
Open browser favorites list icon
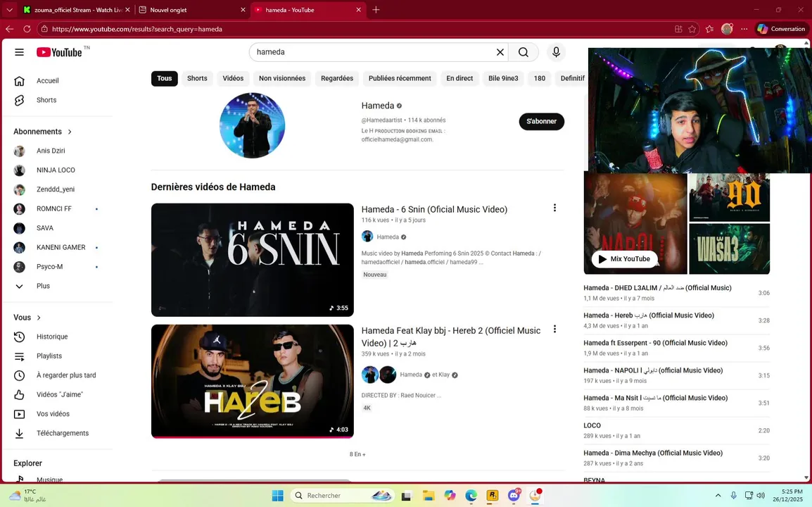point(709,29)
